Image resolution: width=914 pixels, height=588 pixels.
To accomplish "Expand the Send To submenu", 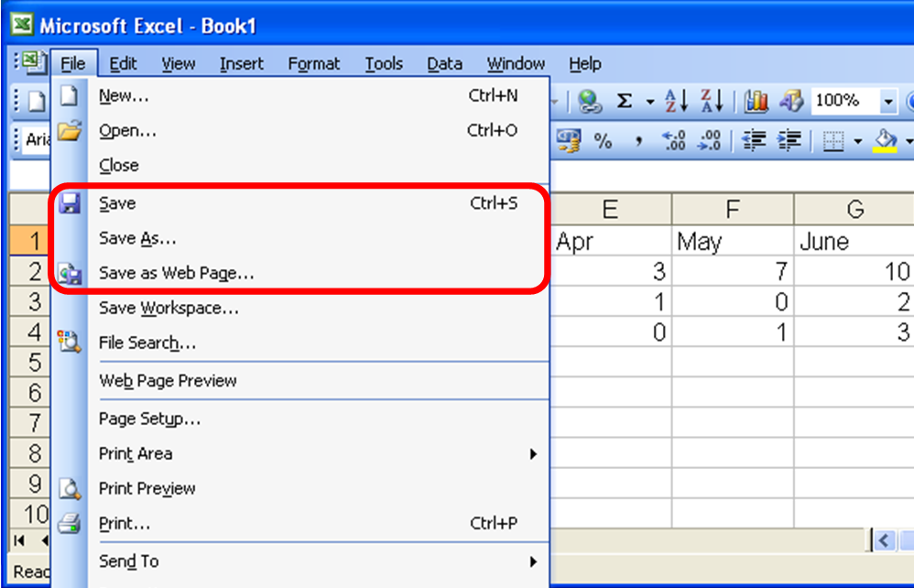I will coord(128,561).
